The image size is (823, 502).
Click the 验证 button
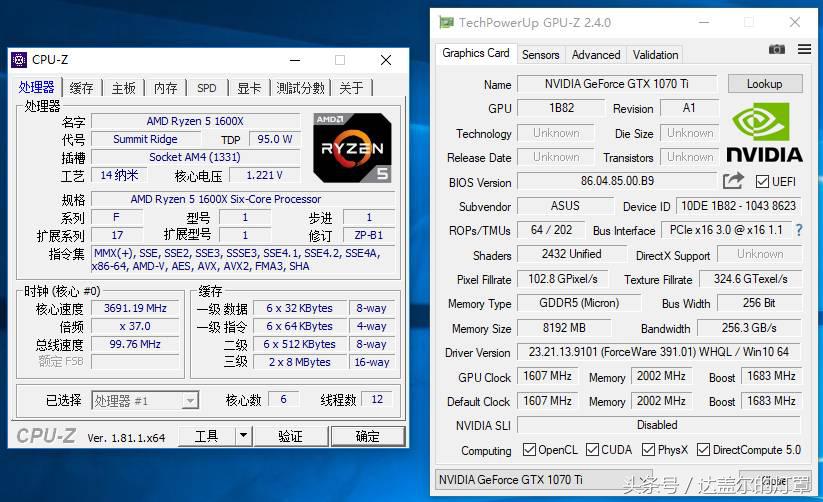(x=291, y=436)
